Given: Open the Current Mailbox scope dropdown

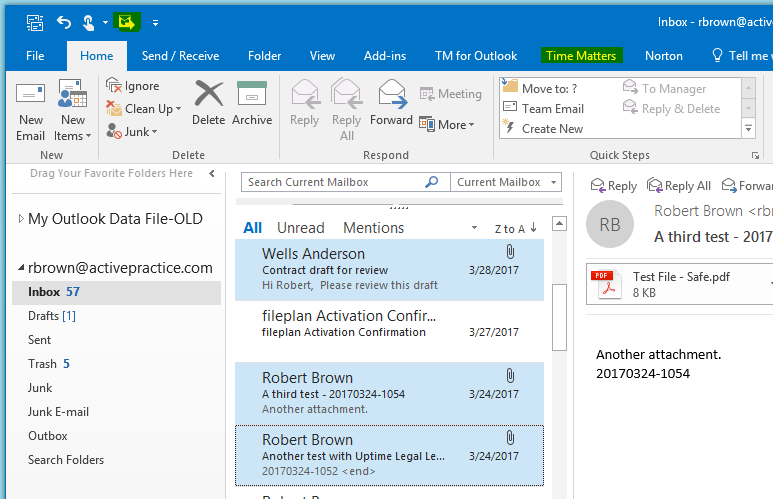Looking at the screenshot, I should point(506,182).
